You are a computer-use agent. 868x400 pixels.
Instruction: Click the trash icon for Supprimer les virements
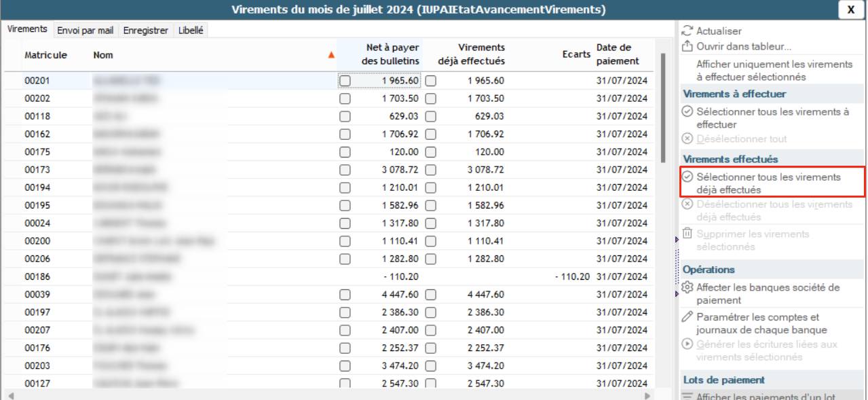point(687,234)
